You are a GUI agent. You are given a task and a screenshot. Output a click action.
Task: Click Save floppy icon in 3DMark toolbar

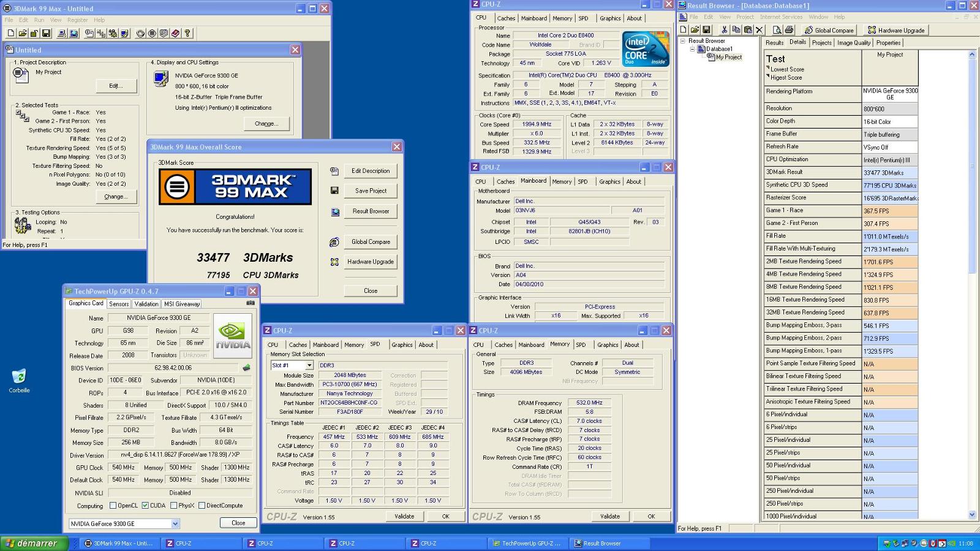click(x=46, y=33)
